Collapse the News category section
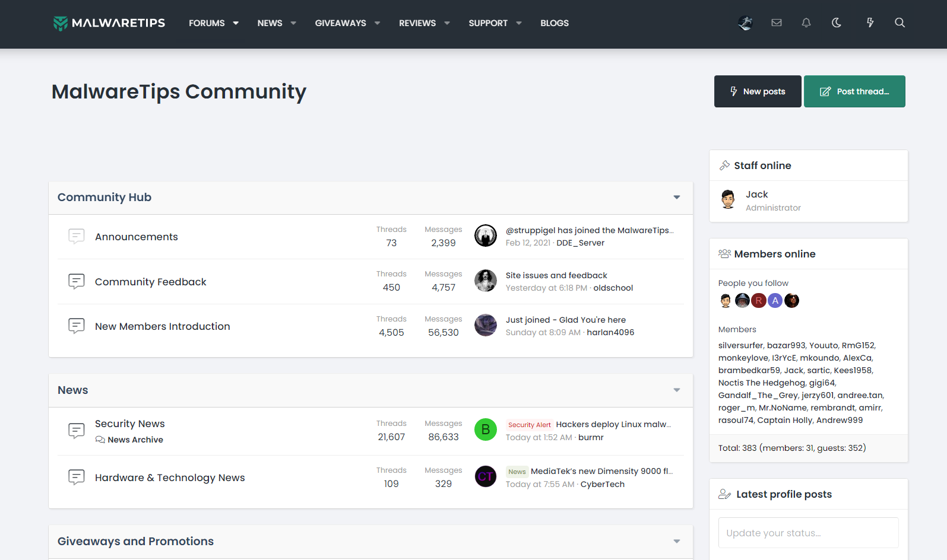The image size is (947, 560). tap(676, 390)
